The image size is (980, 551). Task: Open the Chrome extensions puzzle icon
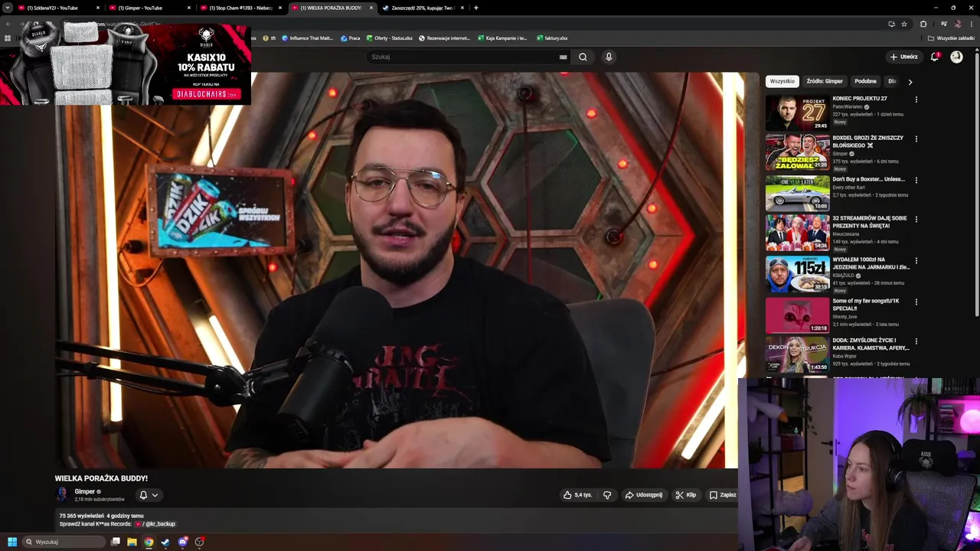tap(923, 24)
